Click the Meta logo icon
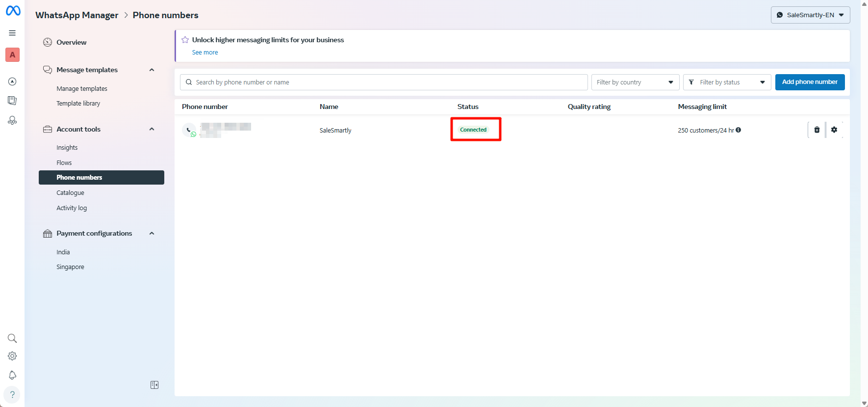The width and height of the screenshot is (868, 407). (13, 10)
